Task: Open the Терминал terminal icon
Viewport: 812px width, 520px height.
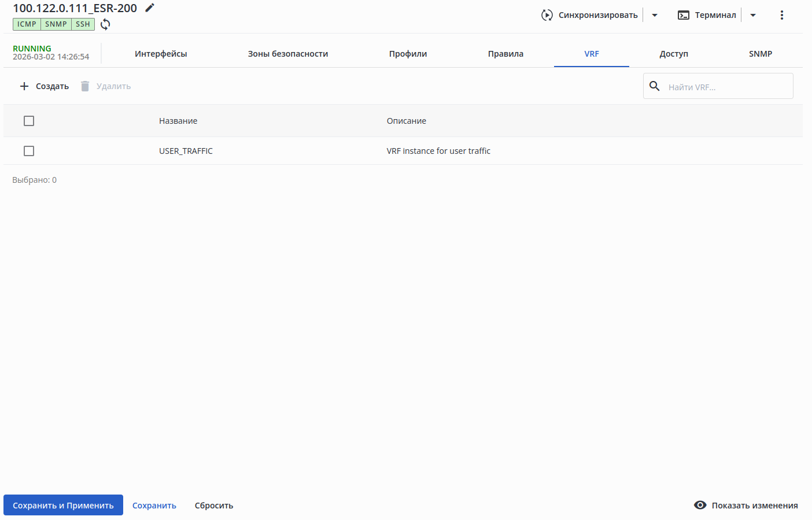Action: (x=684, y=15)
